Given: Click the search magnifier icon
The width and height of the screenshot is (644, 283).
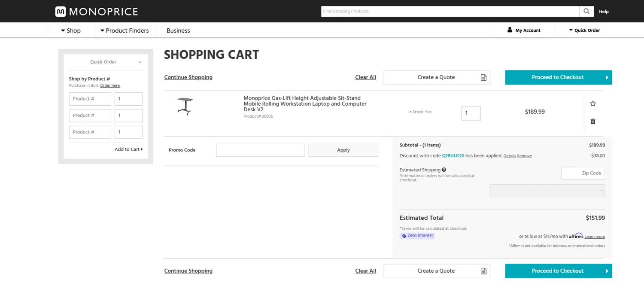Looking at the screenshot, I should point(586,12).
